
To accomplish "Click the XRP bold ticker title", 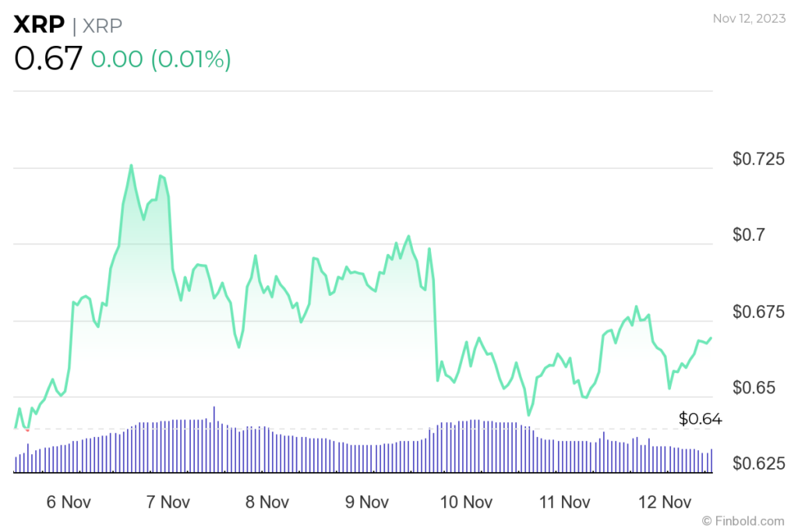I will 39,24.
